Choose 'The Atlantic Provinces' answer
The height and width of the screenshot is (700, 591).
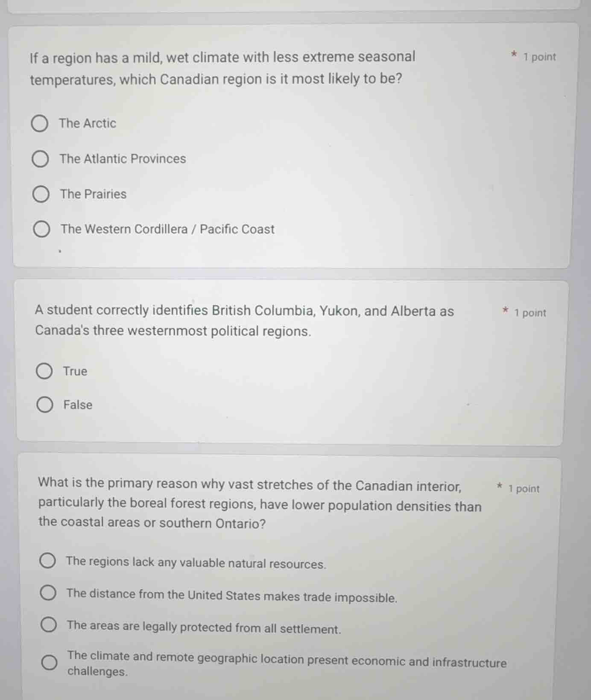click(40, 159)
